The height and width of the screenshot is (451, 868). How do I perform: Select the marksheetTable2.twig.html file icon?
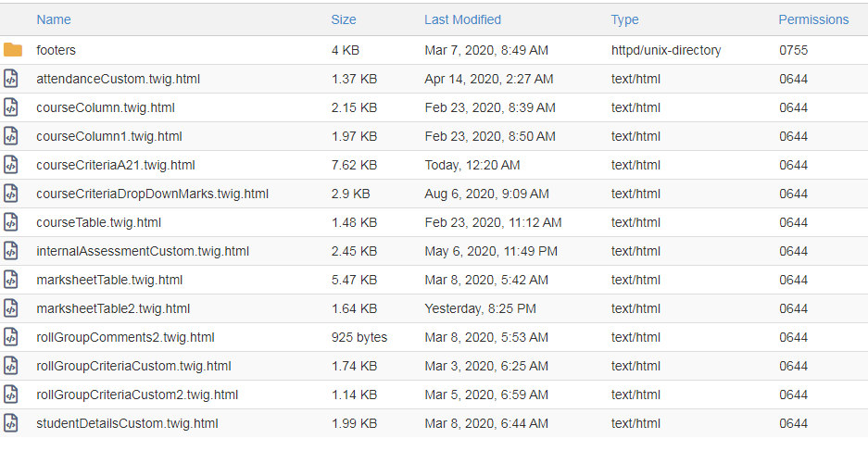point(11,308)
